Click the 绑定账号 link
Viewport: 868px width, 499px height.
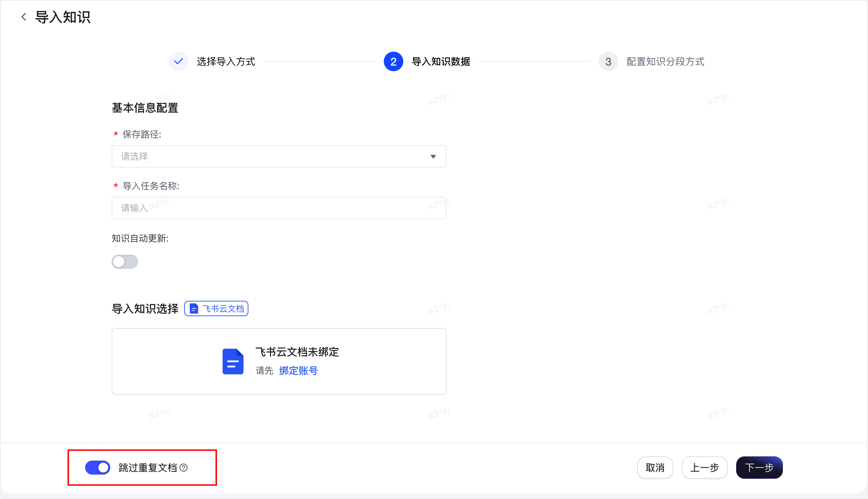(299, 371)
